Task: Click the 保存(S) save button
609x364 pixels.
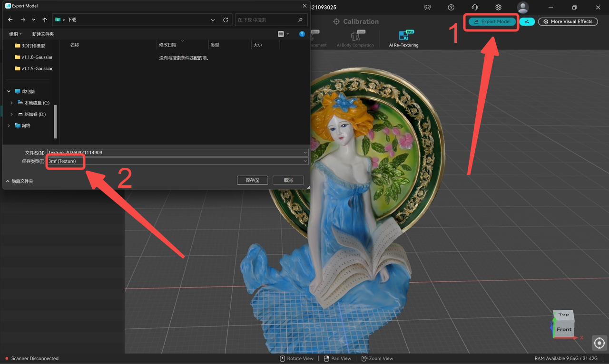Action: click(x=252, y=180)
